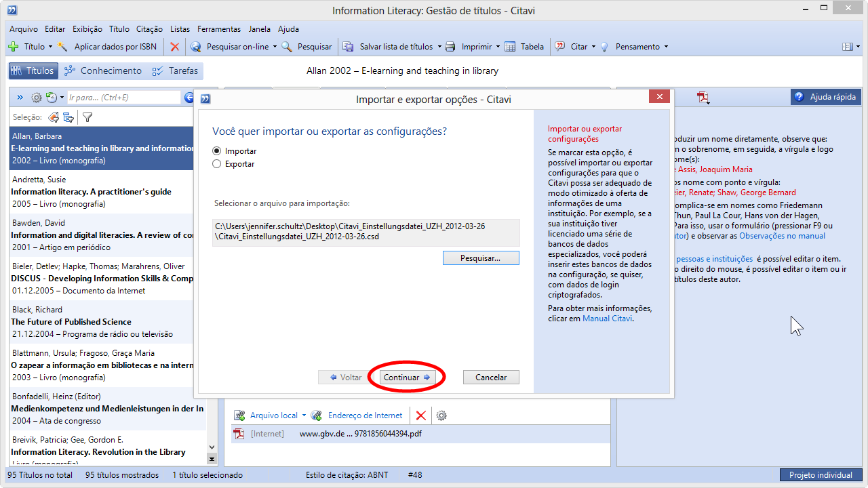Open the Exibição menu
Screen dimensions: 868x488
coord(87,29)
